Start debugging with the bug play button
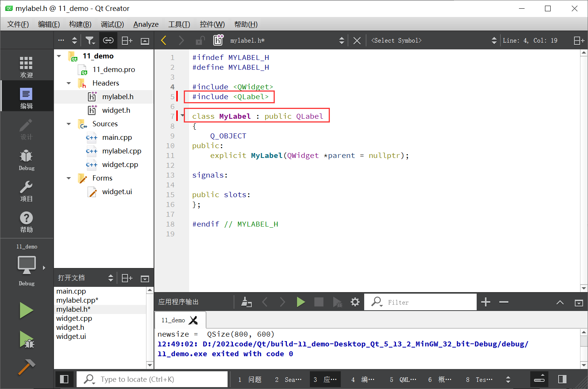This screenshot has width=588, height=389. [x=26, y=339]
